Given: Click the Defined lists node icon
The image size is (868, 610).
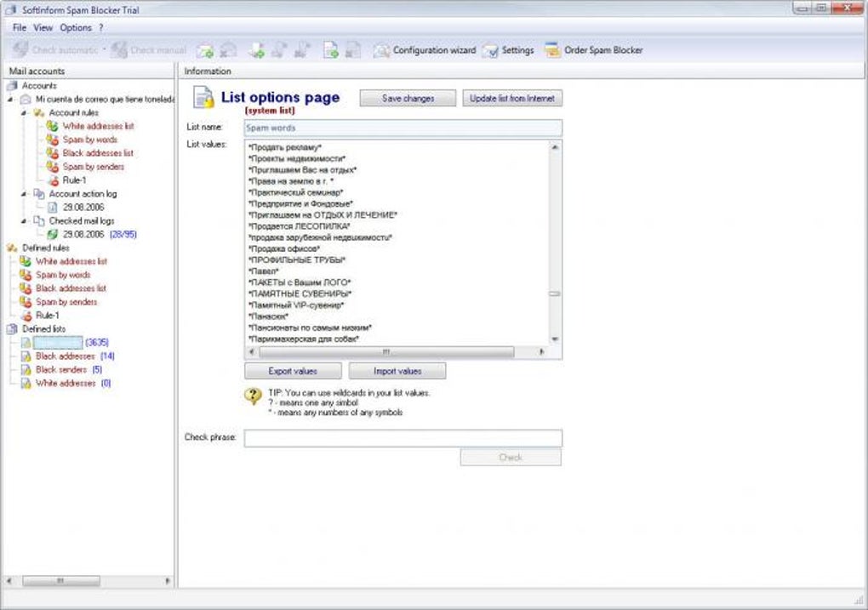Looking at the screenshot, I should click(x=12, y=328).
